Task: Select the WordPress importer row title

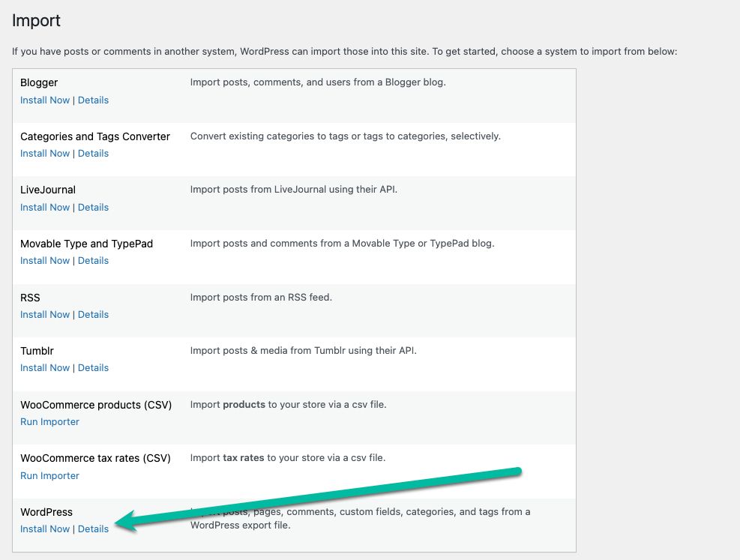Action: 46,512
